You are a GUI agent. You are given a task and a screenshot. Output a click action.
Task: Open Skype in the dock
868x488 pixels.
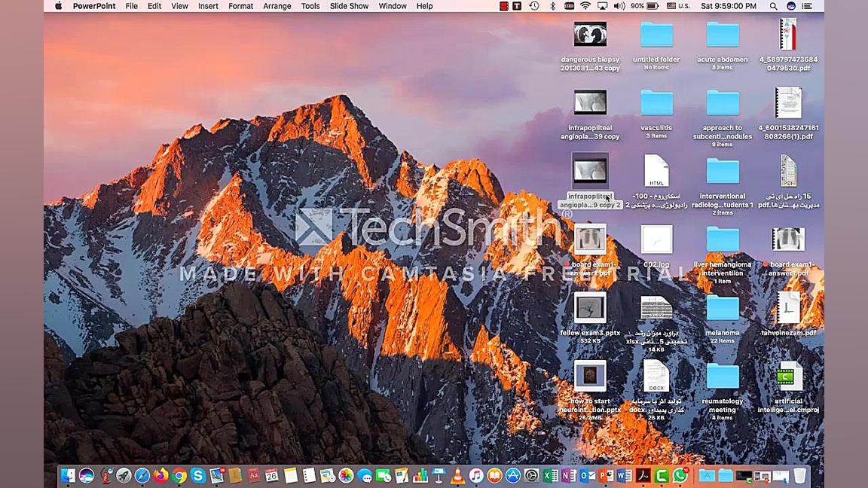197,475
